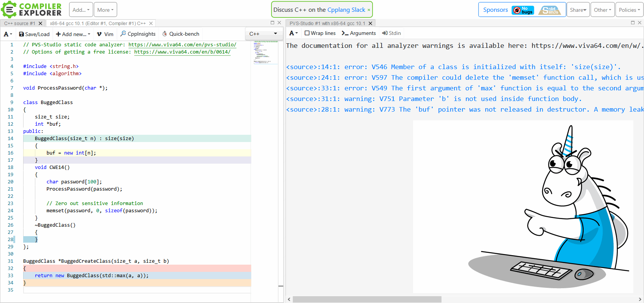Open code in Quick-bench
The image size is (644, 303).
[x=181, y=34]
